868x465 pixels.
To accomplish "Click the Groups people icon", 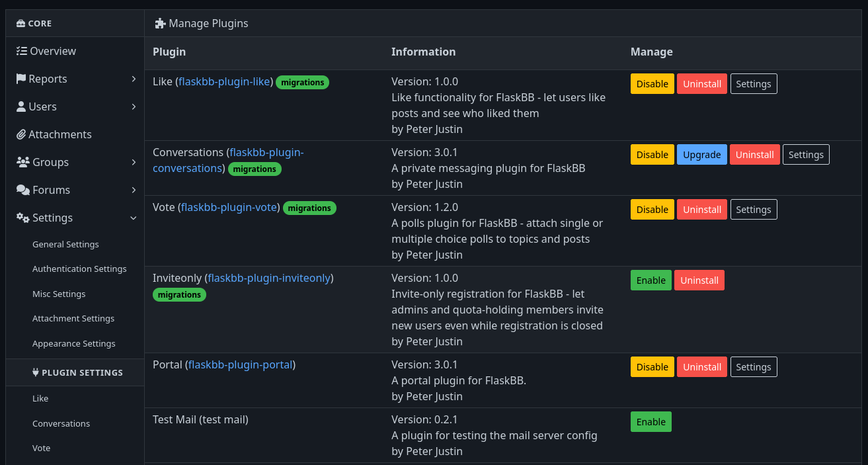I will coord(22,162).
